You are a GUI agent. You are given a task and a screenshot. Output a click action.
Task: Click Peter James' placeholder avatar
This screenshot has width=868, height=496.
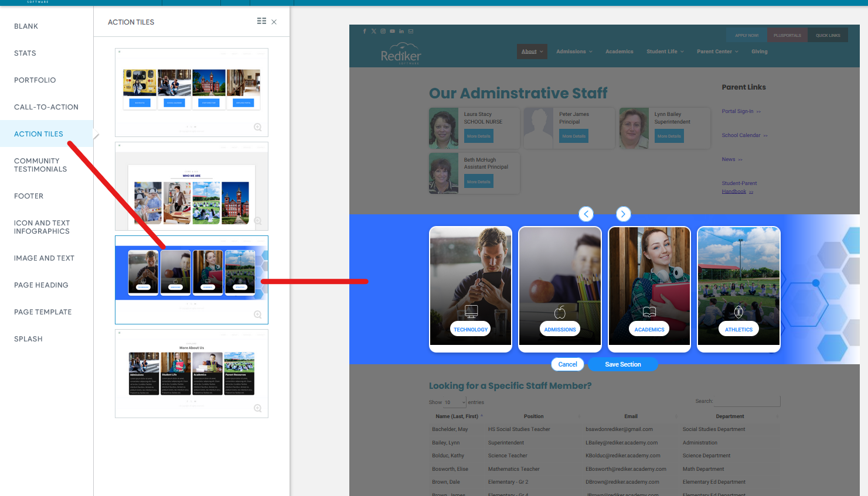point(539,128)
